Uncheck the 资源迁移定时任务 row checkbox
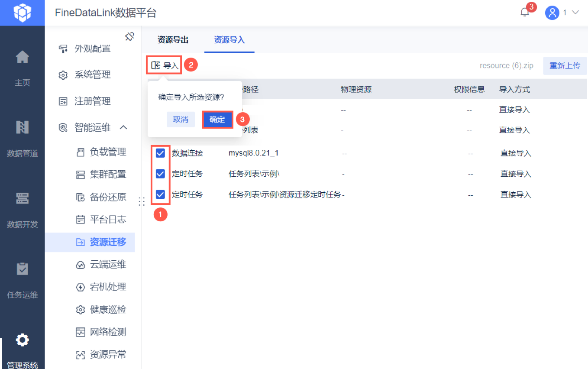 click(x=160, y=194)
